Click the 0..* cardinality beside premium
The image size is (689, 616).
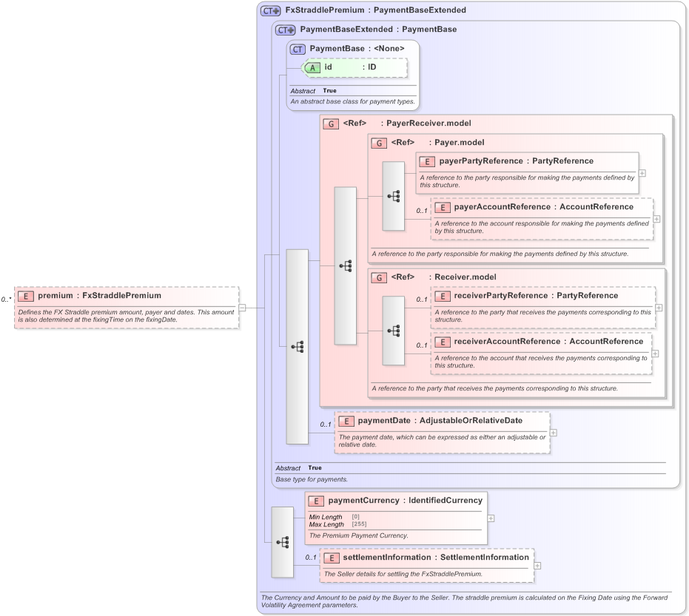click(x=6, y=299)
